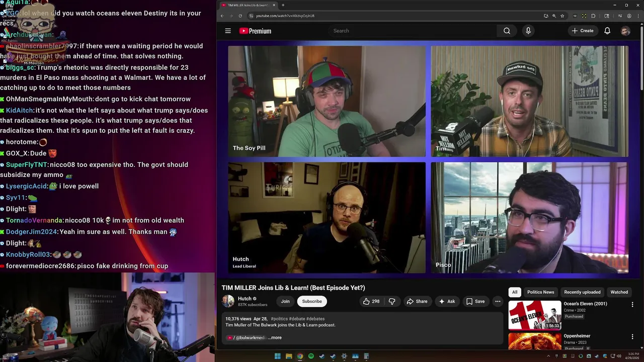Select the TIM MILLER Joins Lib tab
This screenshot has width=644, height=362.
coord(249,5)
